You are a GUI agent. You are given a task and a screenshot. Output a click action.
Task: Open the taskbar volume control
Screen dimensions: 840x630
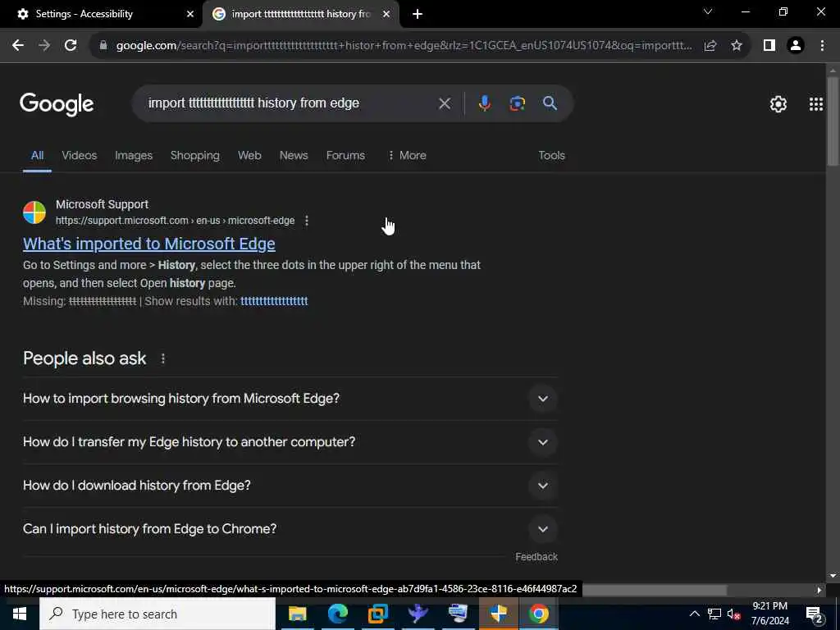click(x=733, y=614)
